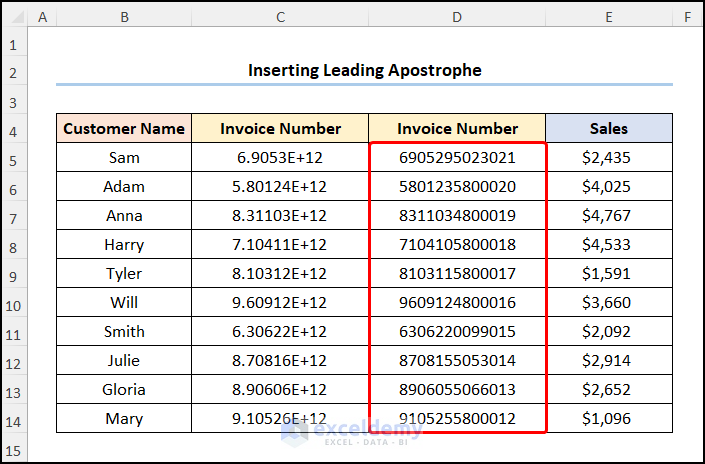This screenshot has width=705, height=464.
Task: Select the cell containing 6306220099015
Action: point(457,332)
